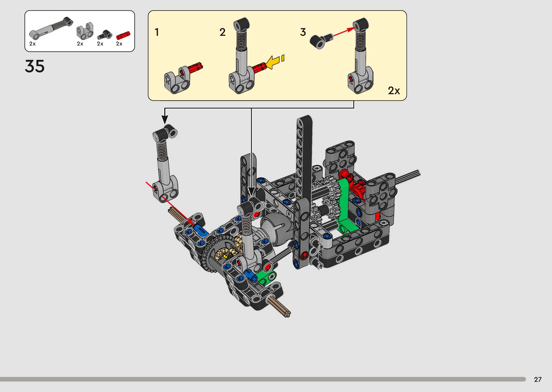Click the 2x repeat label in sub-step box

pyautogui.click(x=394, y=91)
